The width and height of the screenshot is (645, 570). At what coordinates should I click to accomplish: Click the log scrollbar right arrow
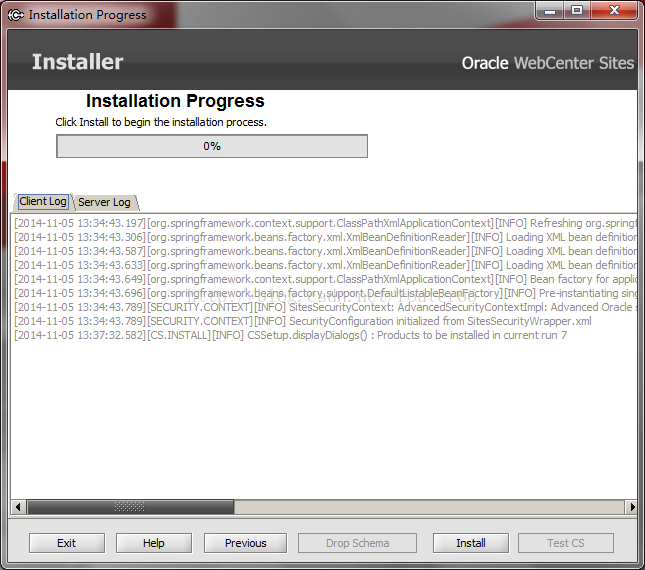click(631, 507)
